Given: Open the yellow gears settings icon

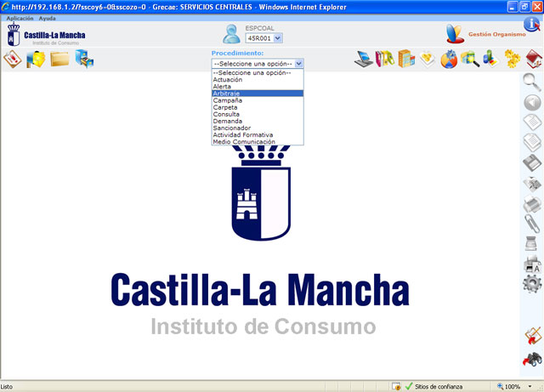Looking at the screenshot, I should pos(512,59).
